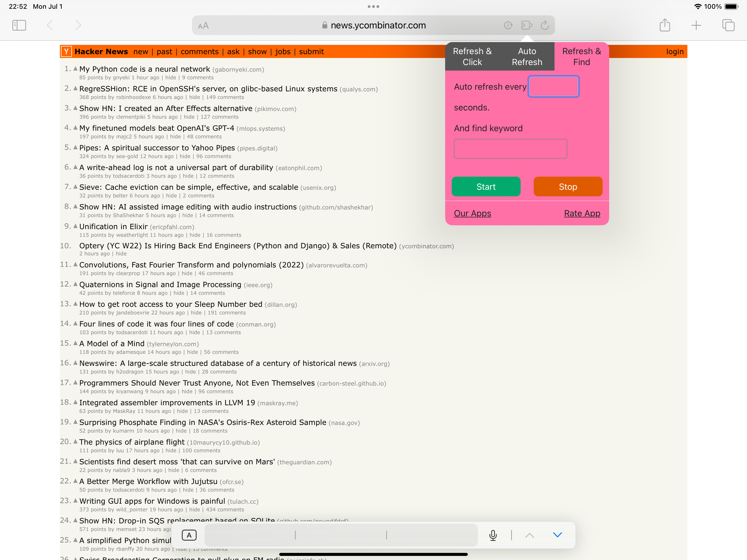The height and width of the screenshot is (560, 747).
Task: Open 'Surprising Phosphate Finding in NASA's Osiris-Rex' story
Action: click(x=203, y=422)
